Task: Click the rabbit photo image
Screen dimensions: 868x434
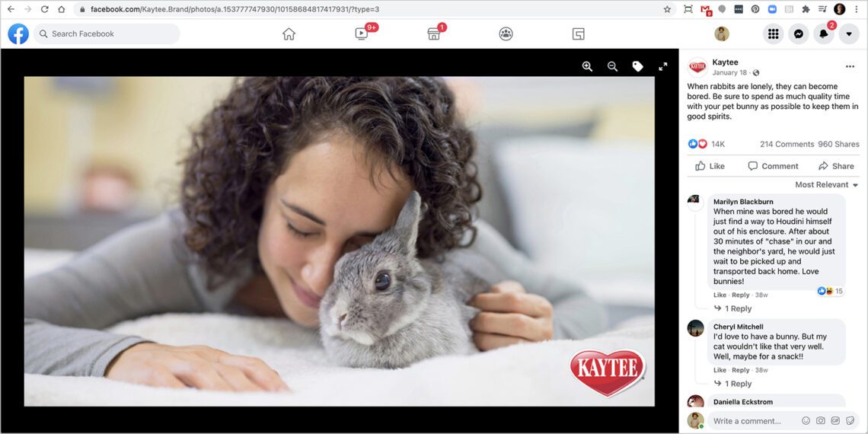Action: pyautogui.click(x=340, y=241)
